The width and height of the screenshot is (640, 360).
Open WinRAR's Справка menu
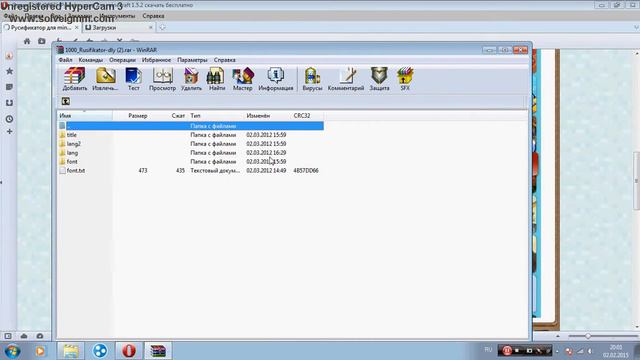(x=224, y=60)
